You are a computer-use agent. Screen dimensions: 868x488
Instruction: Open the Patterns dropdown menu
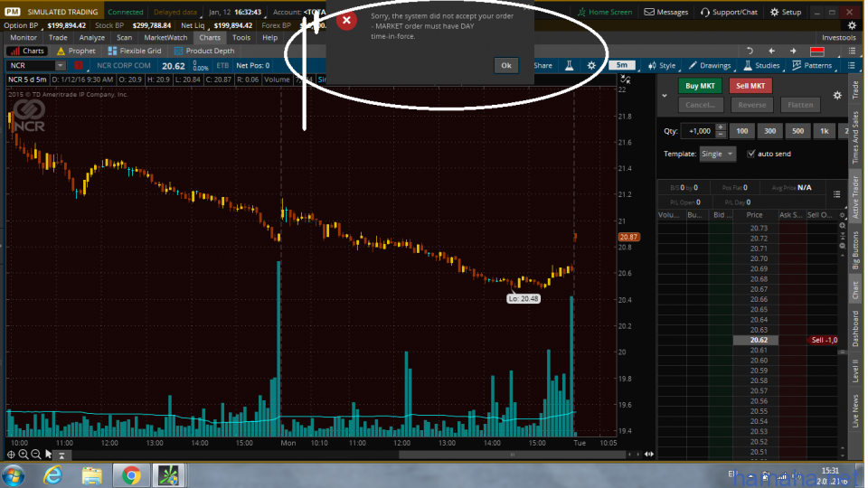click(x=815, y=65)
